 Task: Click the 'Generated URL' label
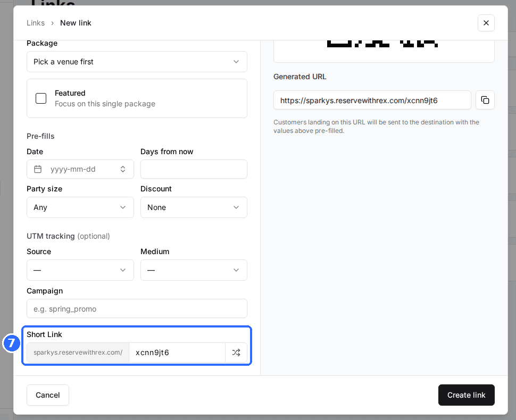300,77
